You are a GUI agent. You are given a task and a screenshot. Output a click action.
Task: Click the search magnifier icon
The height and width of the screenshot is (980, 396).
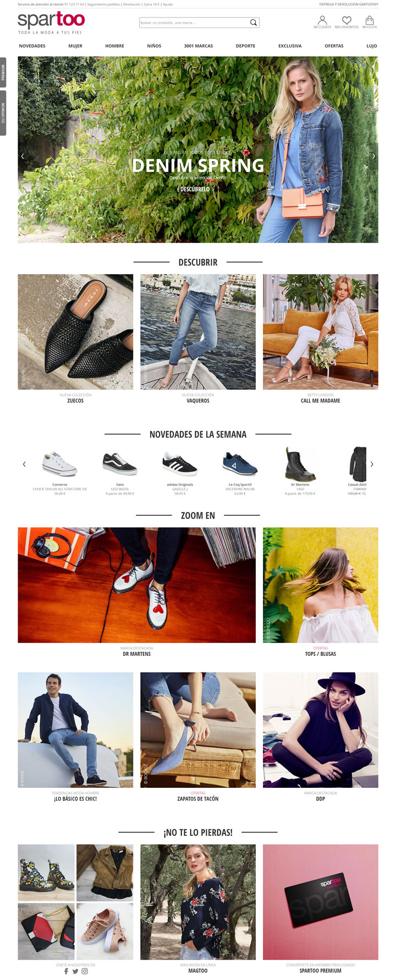(253, 23)
